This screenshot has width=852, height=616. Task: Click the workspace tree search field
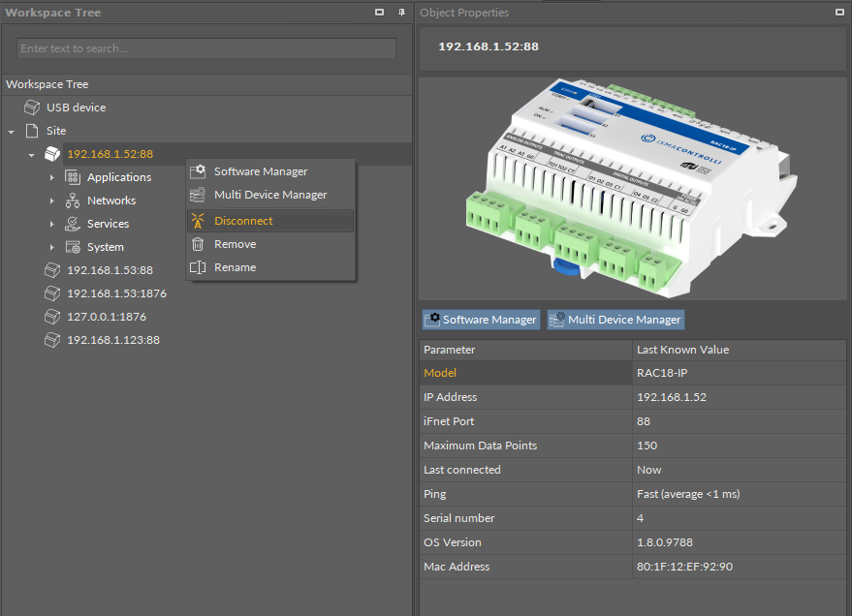tap(206, 48)
